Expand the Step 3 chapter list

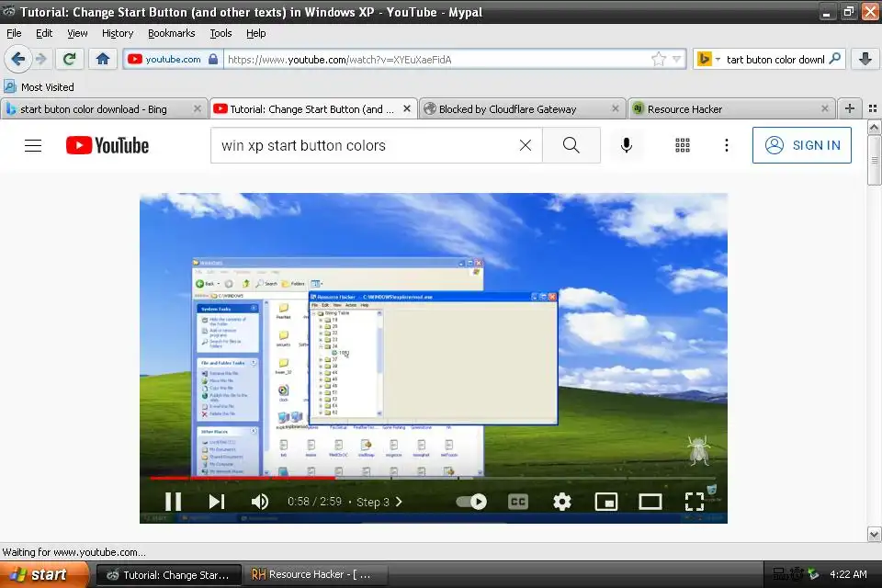point(379,502)
